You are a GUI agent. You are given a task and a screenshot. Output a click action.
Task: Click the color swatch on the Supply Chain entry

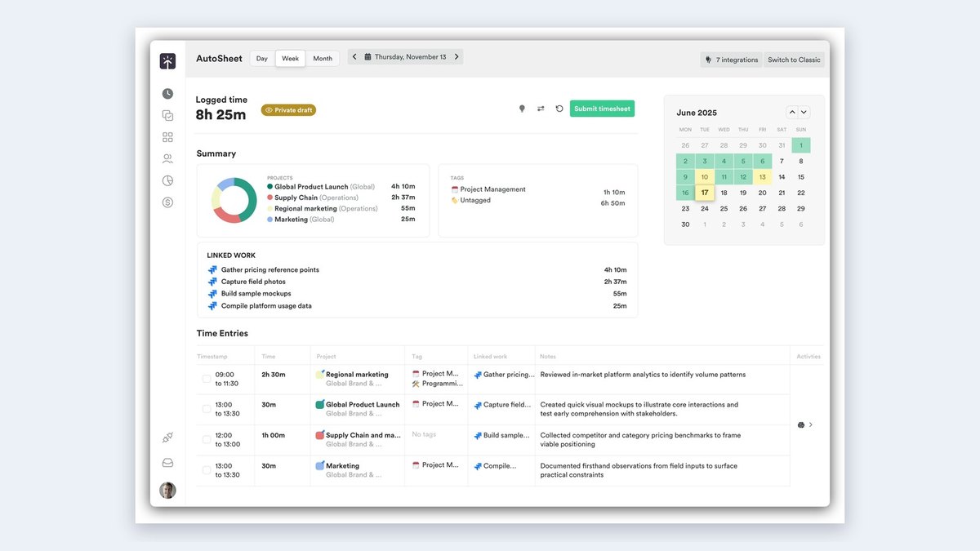coord(320,435)
